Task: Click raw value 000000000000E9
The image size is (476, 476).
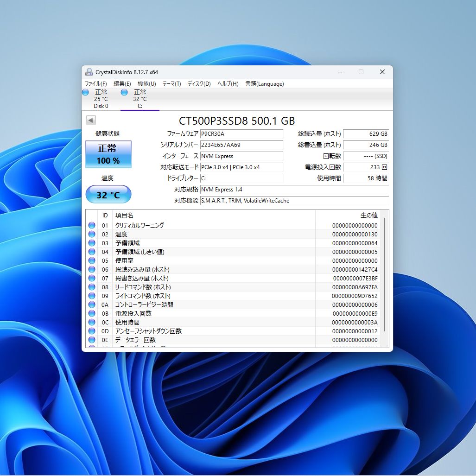Action: (355, 314)
